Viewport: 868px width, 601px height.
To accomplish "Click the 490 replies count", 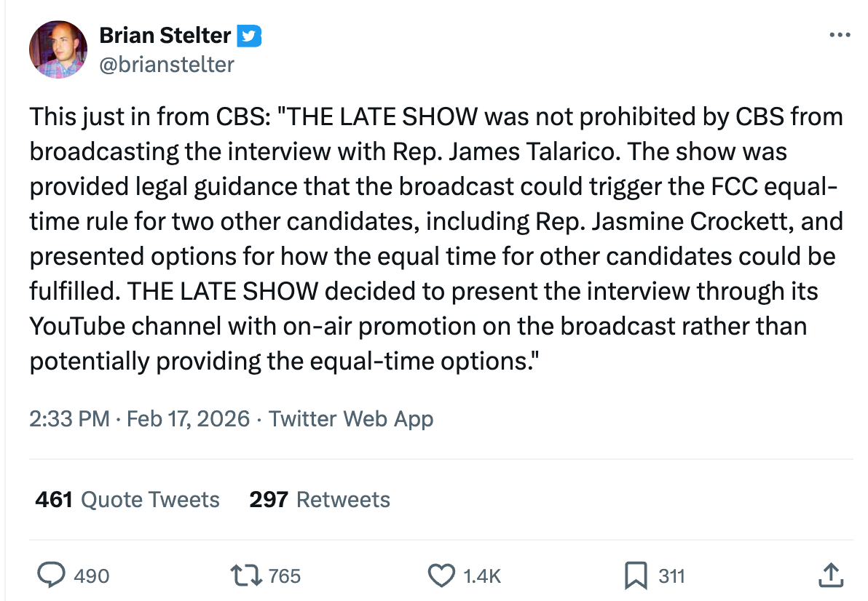I will 92,576.
